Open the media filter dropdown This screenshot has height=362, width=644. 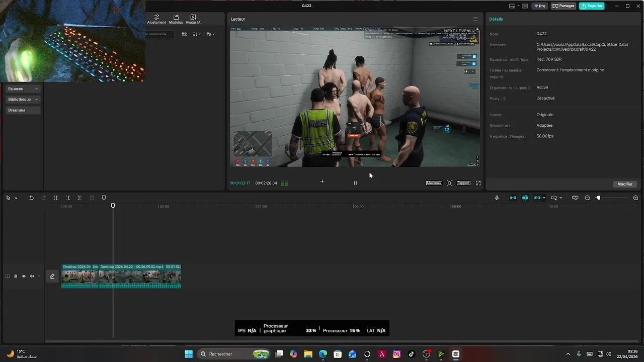pos(210,34)
